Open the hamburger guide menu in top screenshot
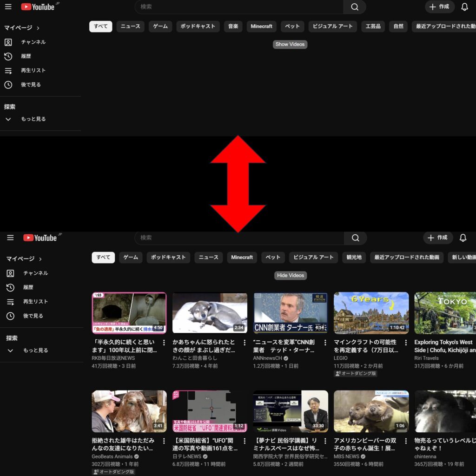Screen dimensions: 476x476 [x=8, y=7]
